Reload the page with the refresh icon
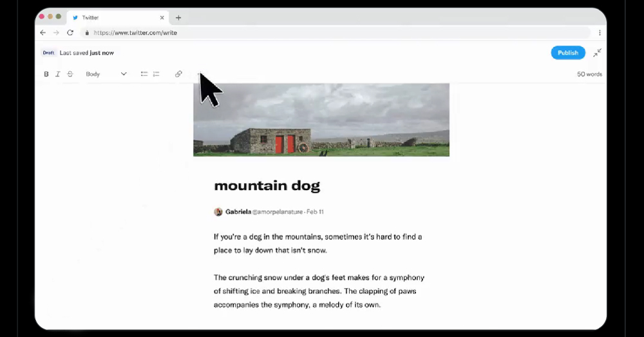644x337 pixels. 70,33
